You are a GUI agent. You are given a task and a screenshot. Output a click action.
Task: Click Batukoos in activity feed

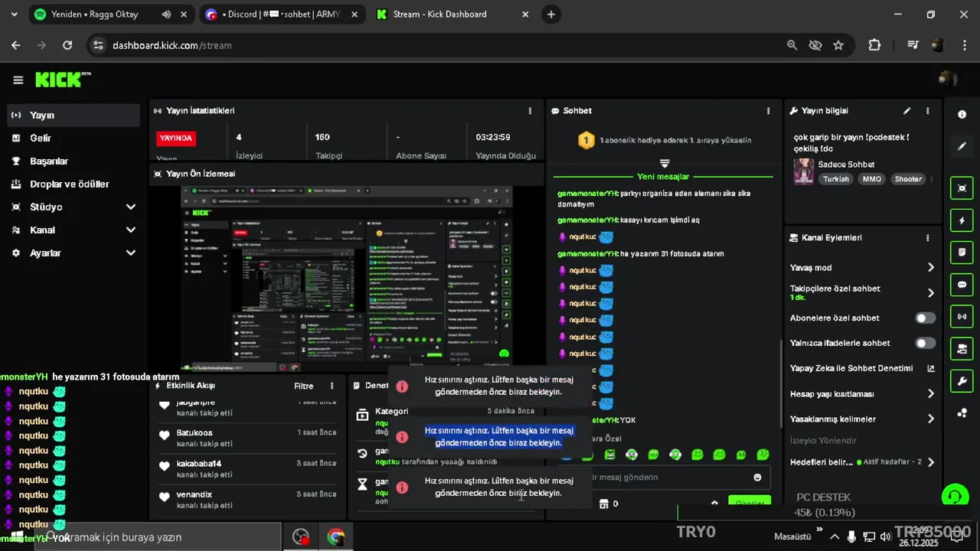coord(194,433)
